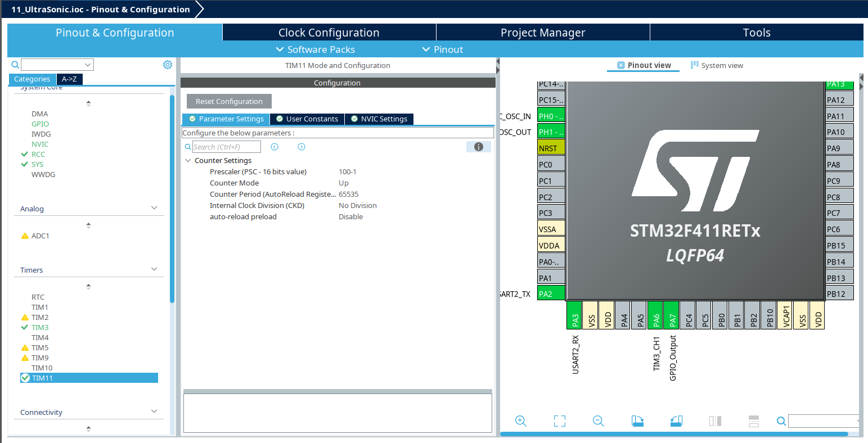Switch to Project Manager tab

click(x=543, y=33)
